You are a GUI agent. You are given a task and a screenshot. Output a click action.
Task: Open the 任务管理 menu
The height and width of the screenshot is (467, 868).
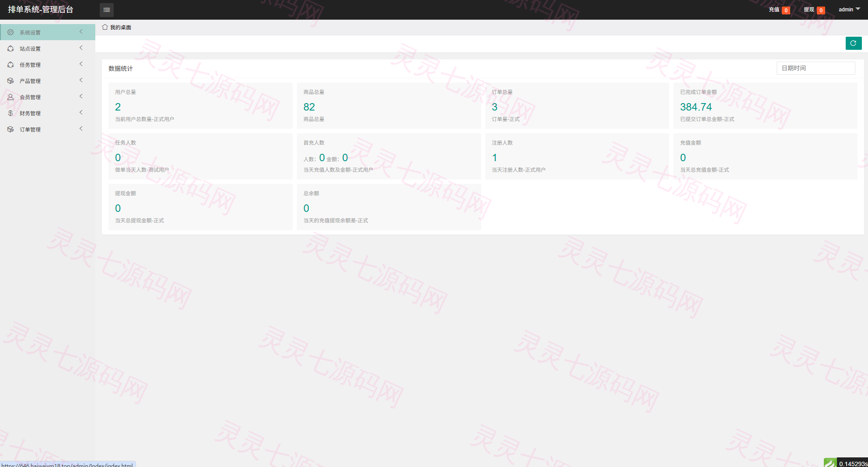[48, 65]
